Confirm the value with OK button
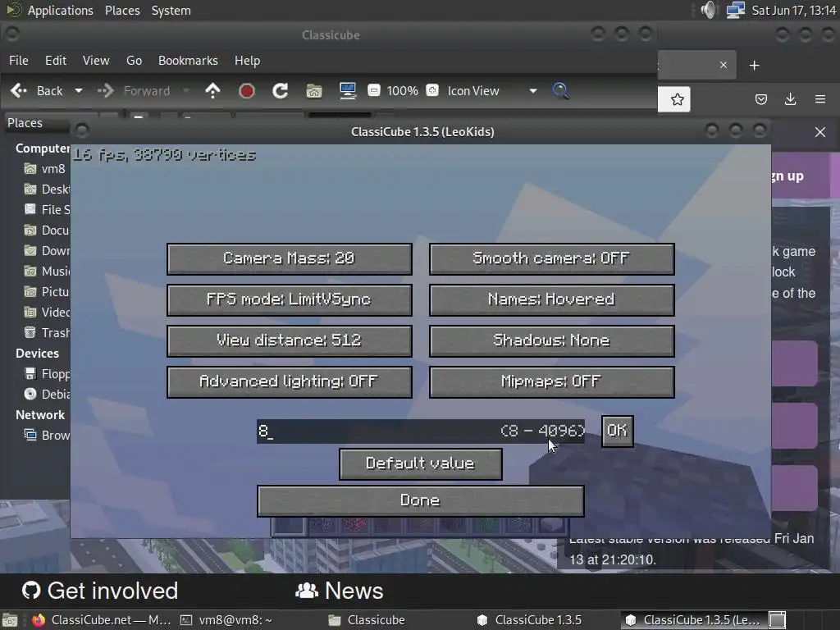The image size is (840, 630). click(617, 431)
